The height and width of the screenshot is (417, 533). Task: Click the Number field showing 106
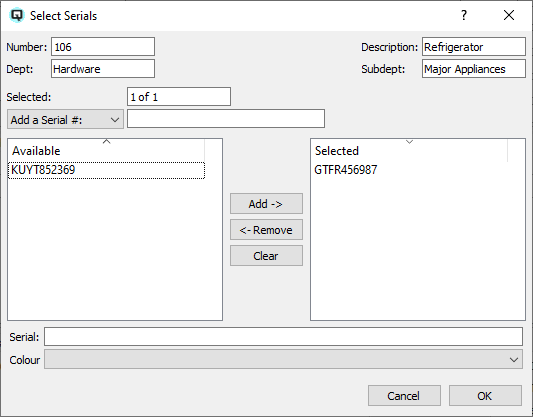click(x=103, y=47)
